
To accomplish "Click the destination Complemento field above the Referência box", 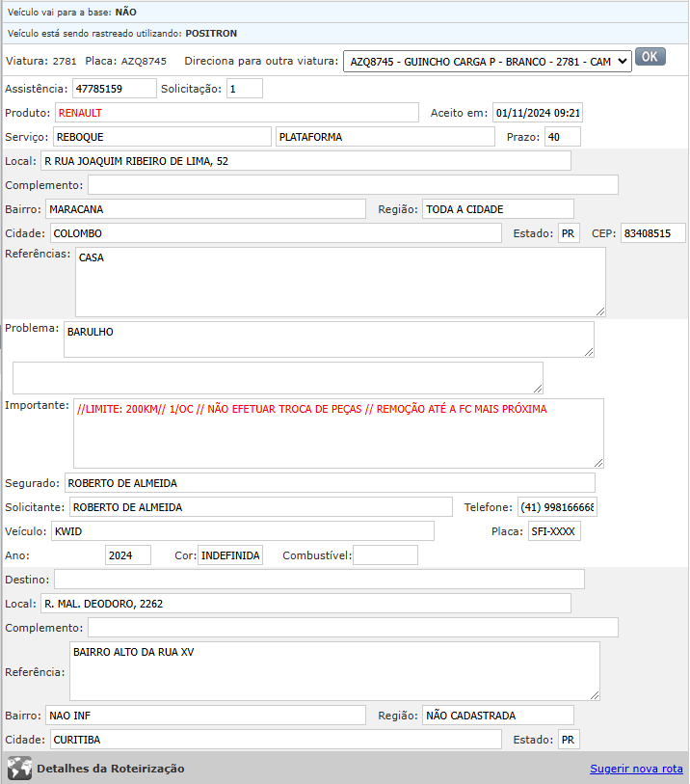I will [354, 628].
